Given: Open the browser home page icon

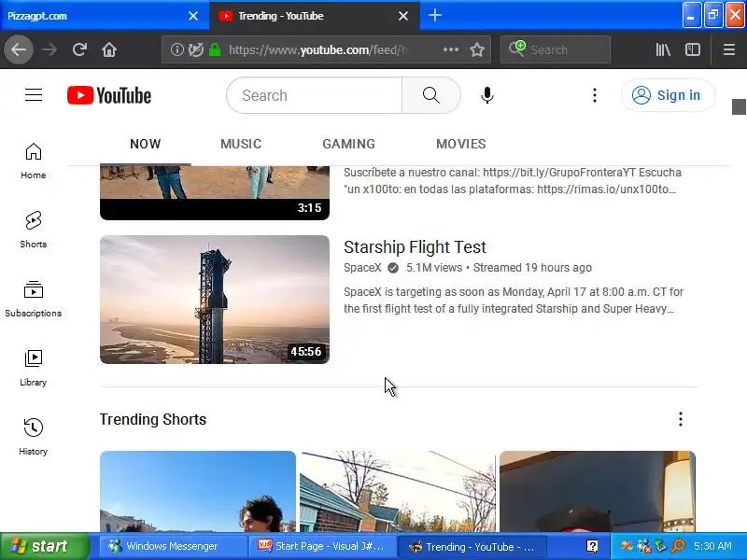Looking at the screenshot, I should (x=109, y=49).
